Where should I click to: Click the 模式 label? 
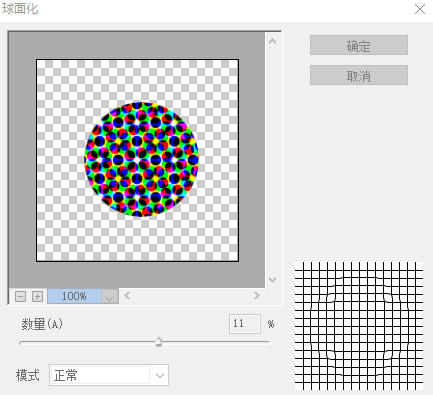(28, 375)
